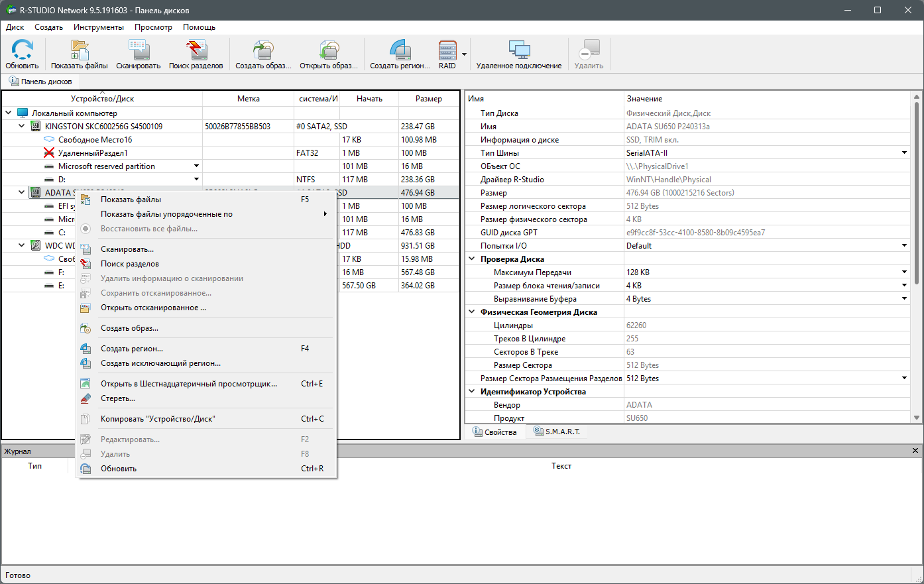Click the KINGSTON SSD disk icon
This screenshot has height=584, width=924.
(x=36, y=127)
